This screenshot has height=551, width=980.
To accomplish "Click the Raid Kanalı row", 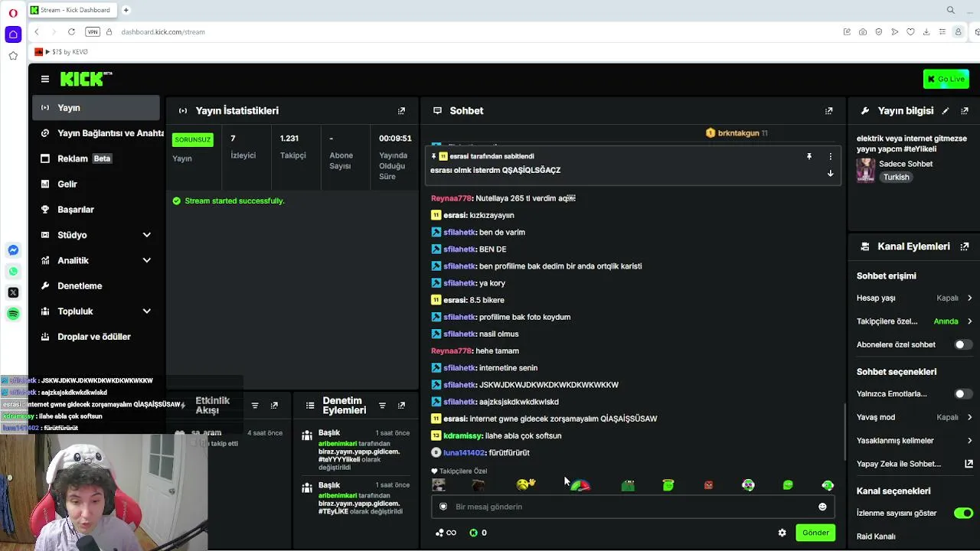I will [x=914, y=536].
